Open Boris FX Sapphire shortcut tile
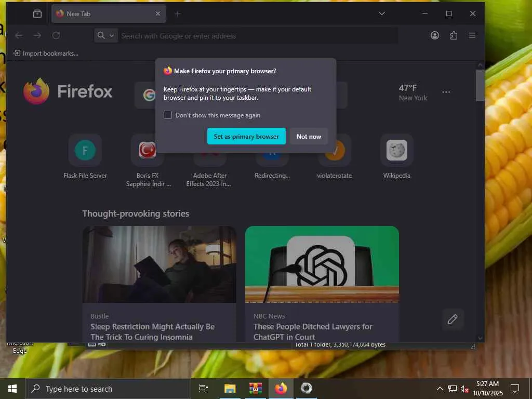The image size is (532, 399). pyautogui.click(x=148, y=150)
